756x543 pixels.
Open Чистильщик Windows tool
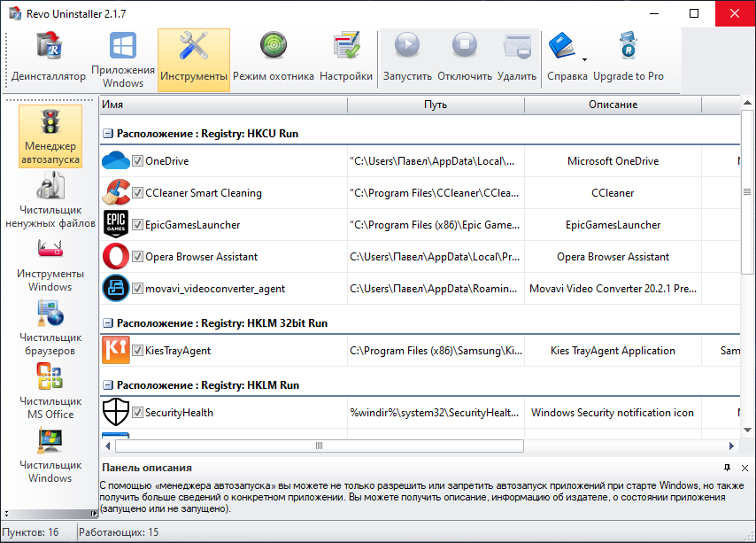(50, 455)
